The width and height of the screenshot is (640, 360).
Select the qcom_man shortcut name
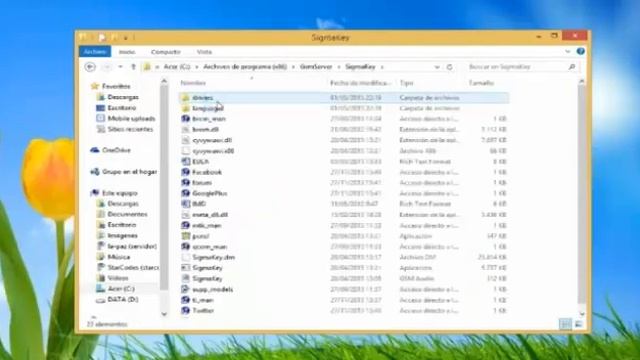coord(209,247)
